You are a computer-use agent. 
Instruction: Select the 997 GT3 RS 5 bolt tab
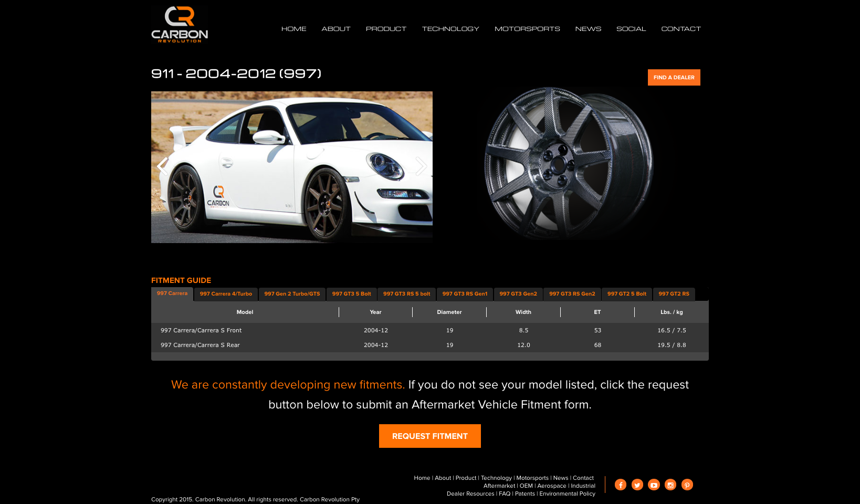point(407,294)
